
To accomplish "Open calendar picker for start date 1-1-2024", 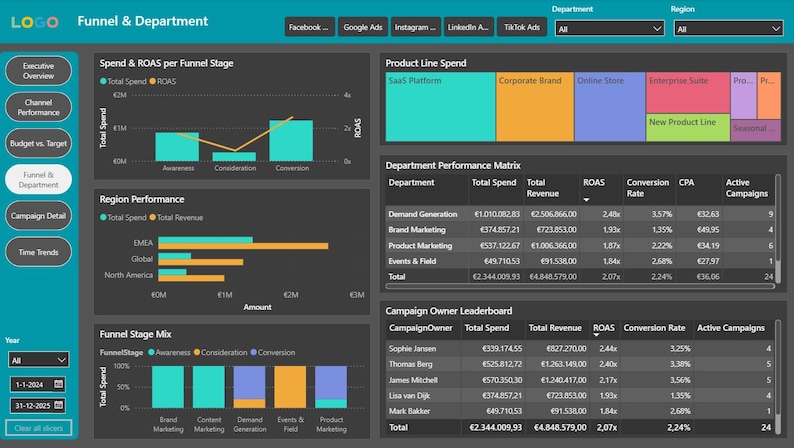I will 59,384.
